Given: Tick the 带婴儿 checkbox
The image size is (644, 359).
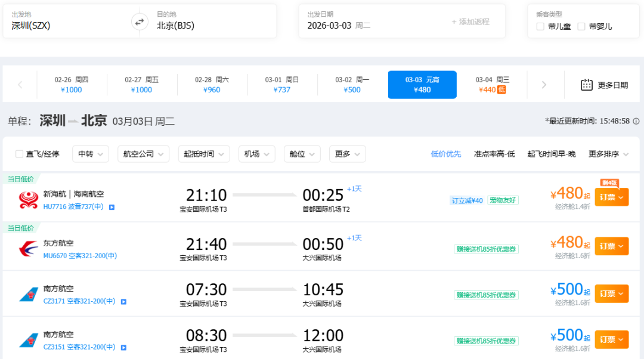Looking at the screenshot, I should pyautogui.click(x=581, y=26).
